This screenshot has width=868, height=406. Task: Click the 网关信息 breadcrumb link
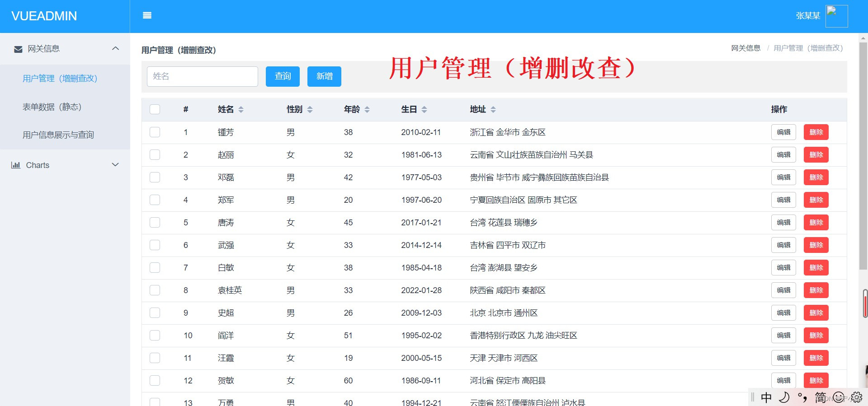click(x=746, y=48)
